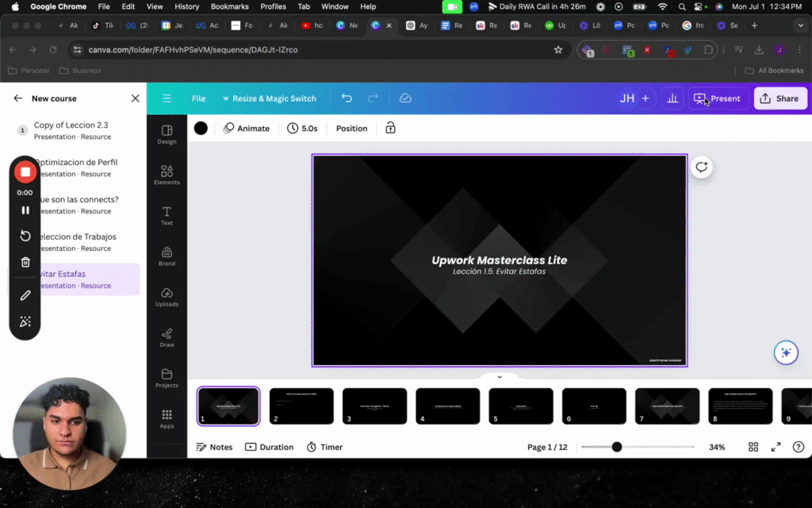Open presentation Notes

pyautogui.click(x=214, y=447)
